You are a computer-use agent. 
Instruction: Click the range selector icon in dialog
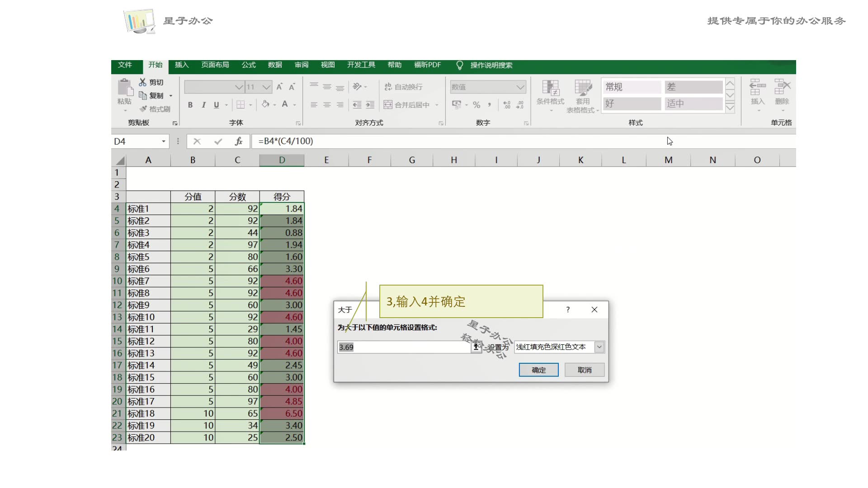pos(476,347)
